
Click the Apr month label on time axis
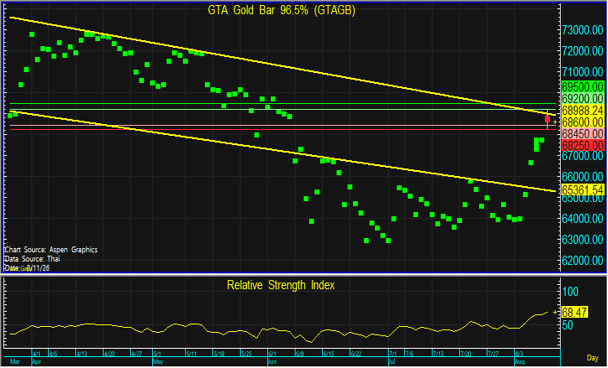(36, 362)
